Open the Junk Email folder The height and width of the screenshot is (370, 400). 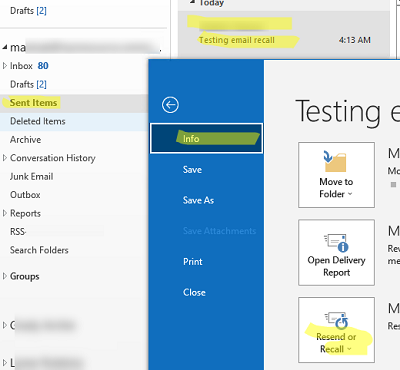pos(32,176)
